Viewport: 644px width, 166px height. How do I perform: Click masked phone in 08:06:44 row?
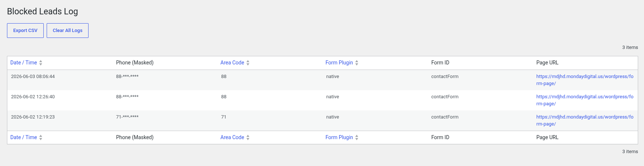[127, 77]
